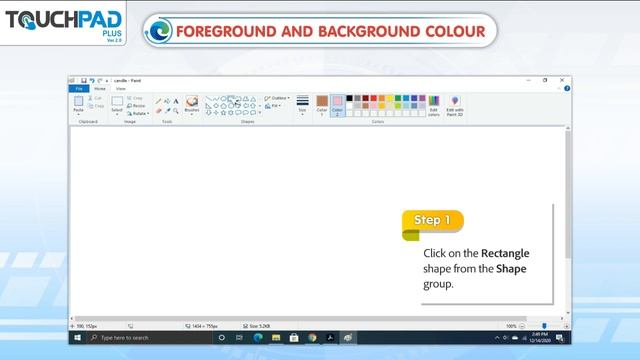This screenshot has width=640, height=360.
Task: Click the Save icon in title bar
Action: coord(84,81)
